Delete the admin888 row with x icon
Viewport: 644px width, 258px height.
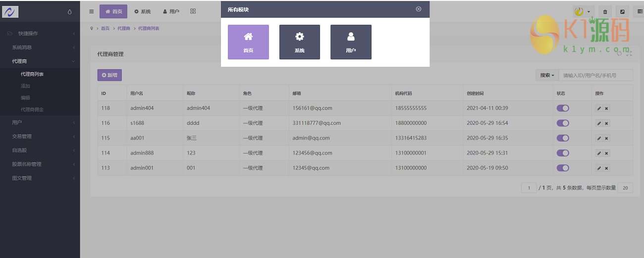click(606, 153)
